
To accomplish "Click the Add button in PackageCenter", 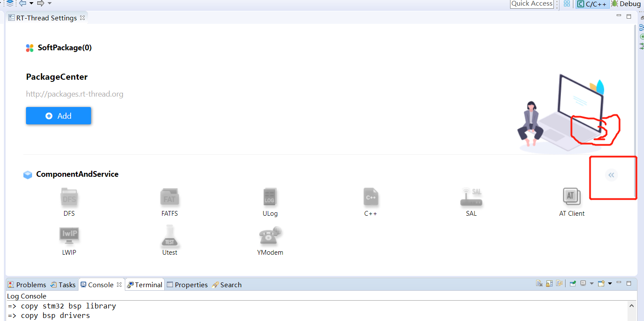I will click(59, 116).
